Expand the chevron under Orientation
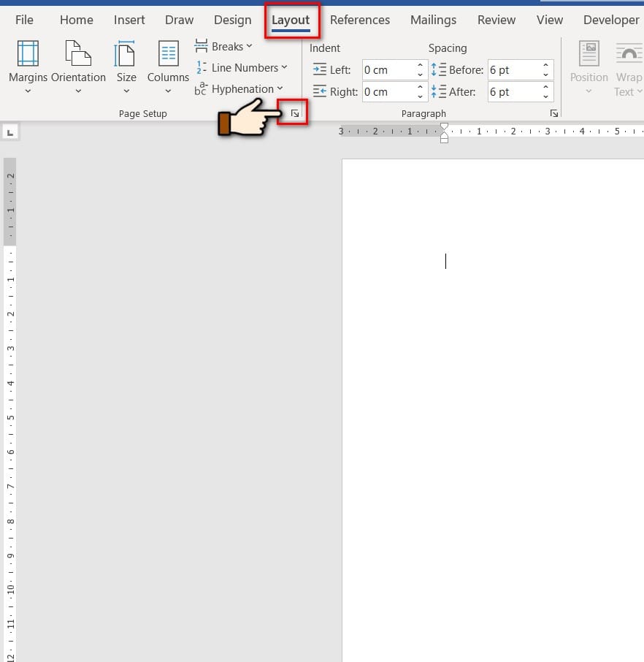The height and width of the screenshot is (662, 644). tap(78, 91)
